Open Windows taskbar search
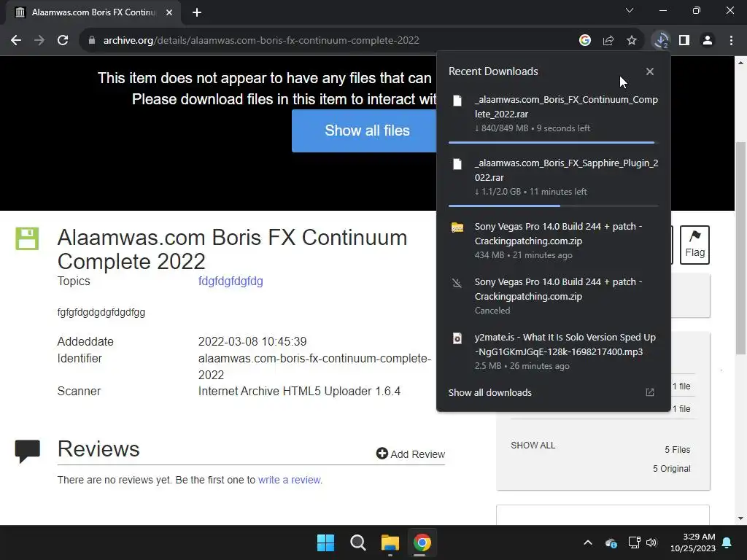 click(357, 542)
